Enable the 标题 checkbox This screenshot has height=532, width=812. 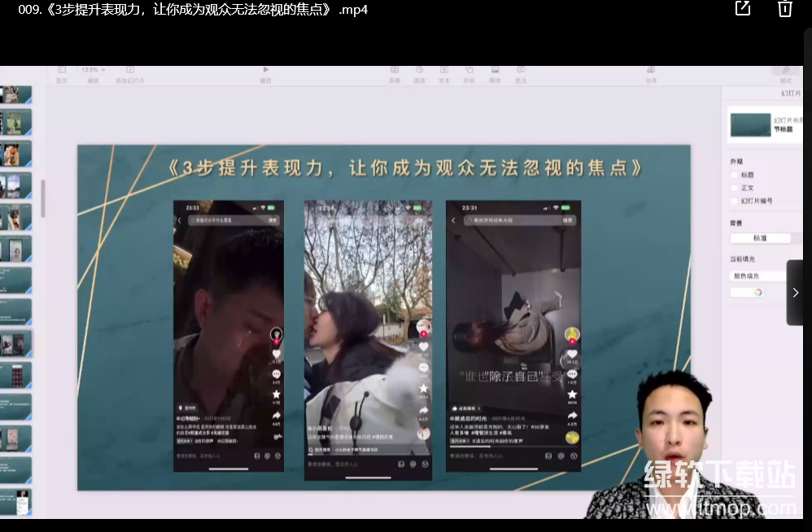[x=734, y=175]
